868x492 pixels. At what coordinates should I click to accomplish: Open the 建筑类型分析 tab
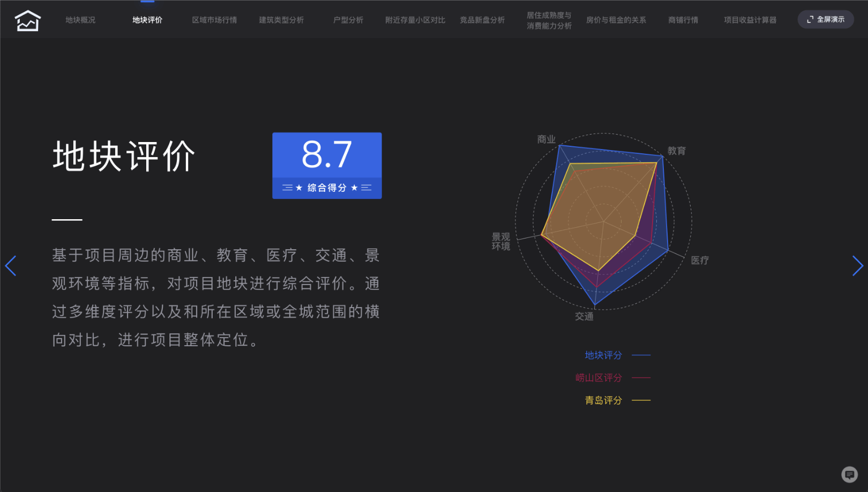pos(281,20)
